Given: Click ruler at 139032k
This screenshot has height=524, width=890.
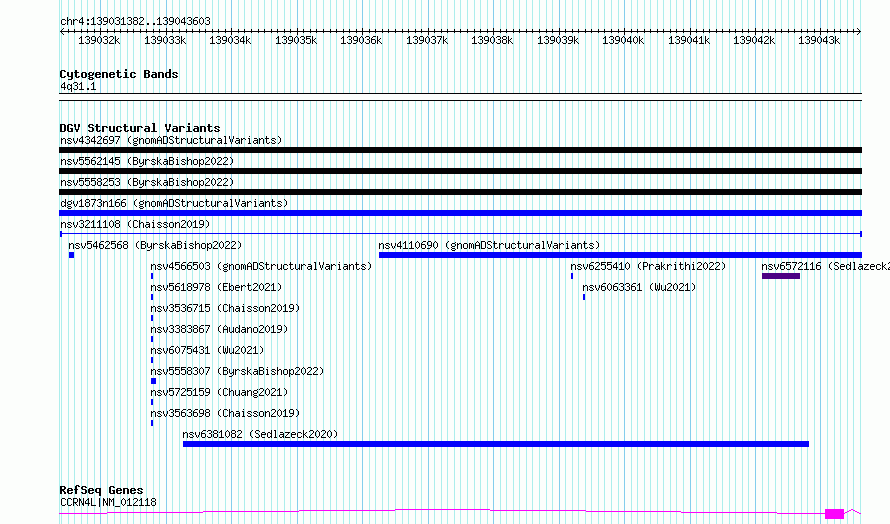Looking at the screenshot, I should 99,40.
